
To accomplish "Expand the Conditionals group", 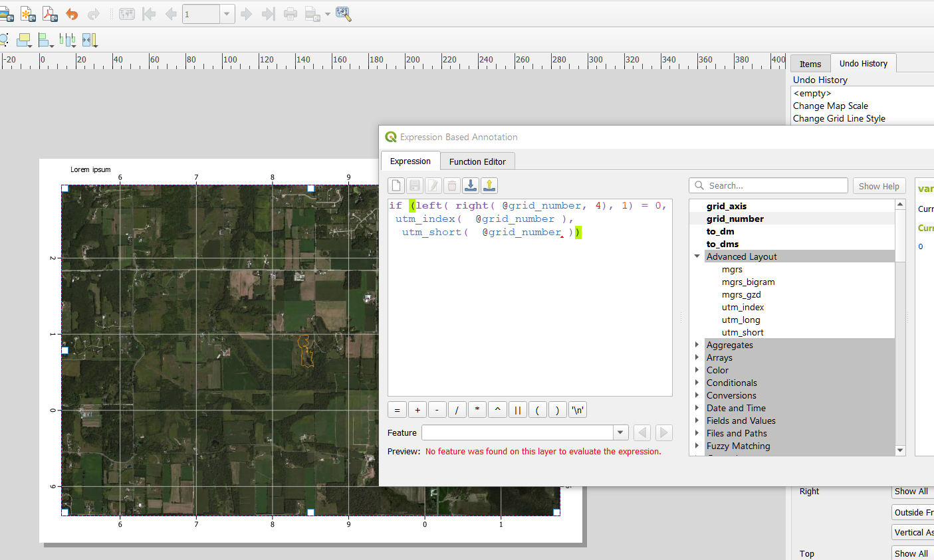I will pyautogui.click(x=697, y=383).
